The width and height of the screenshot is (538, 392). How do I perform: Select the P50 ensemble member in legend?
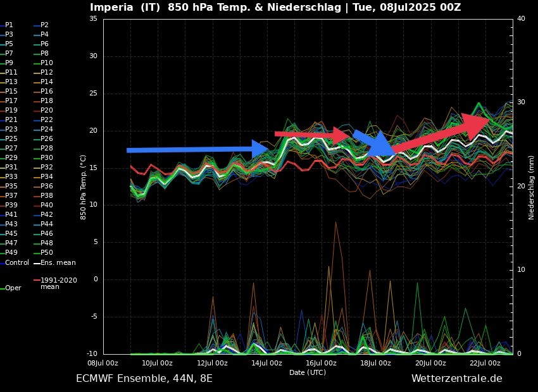47,252
